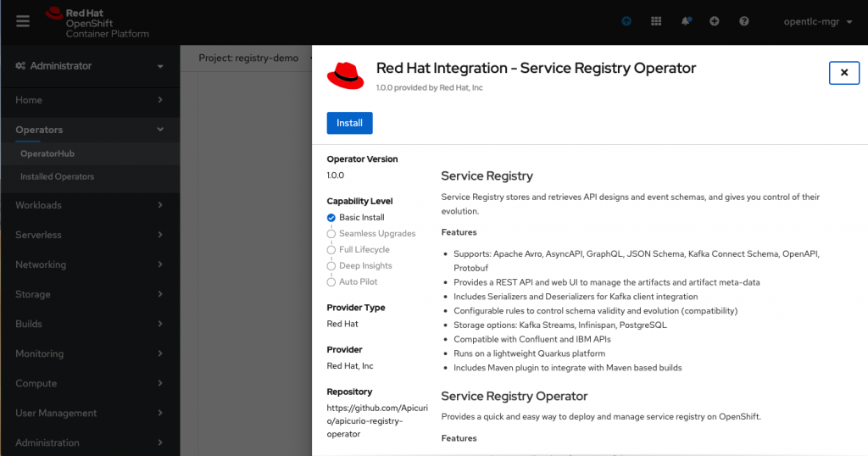Image resolution: width=868 pixels, height=456 pixels.
Task: Click the operator title heading text
Action: tap(536, 68)
